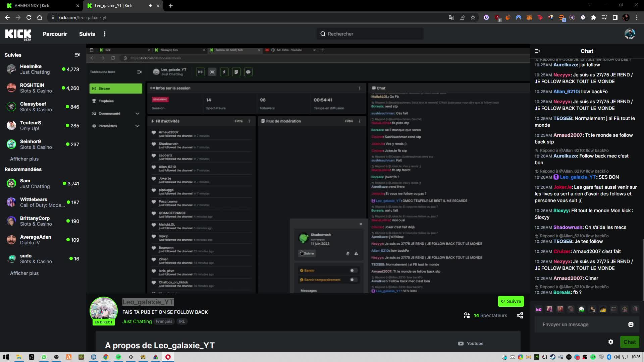Viewport: 644px width, 362px height.
Task: Bookmark this page with the star icon
Action: pyautogui.click(x=473, y=17)
